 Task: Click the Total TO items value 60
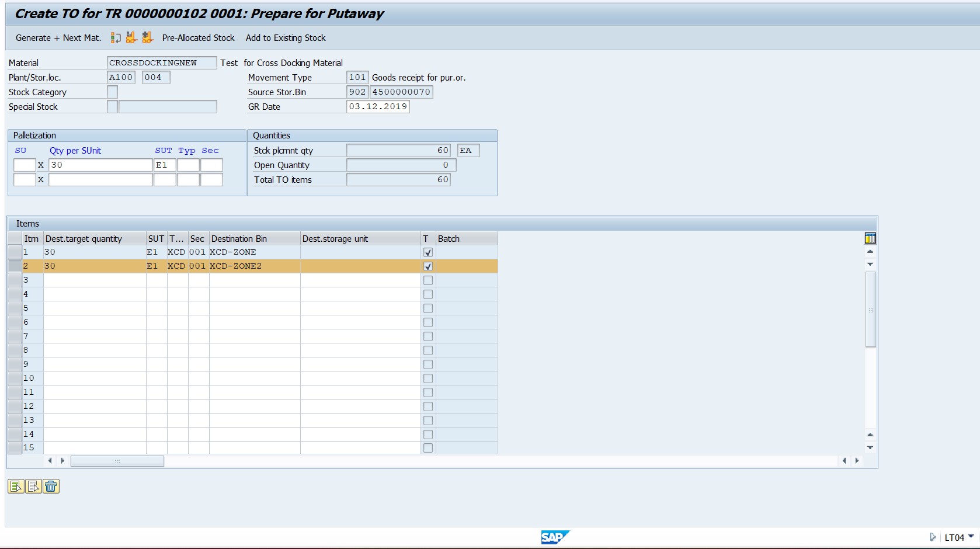398,180
